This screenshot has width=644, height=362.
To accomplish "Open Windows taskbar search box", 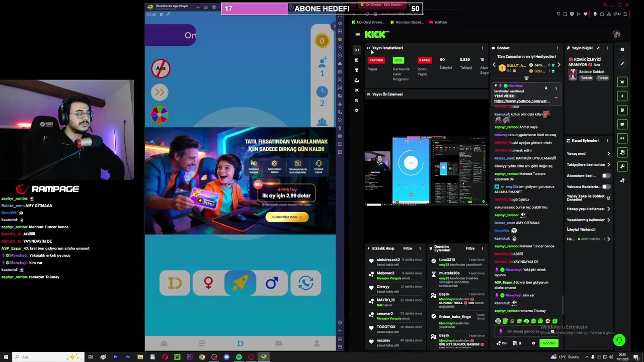I will coord(48,357).
